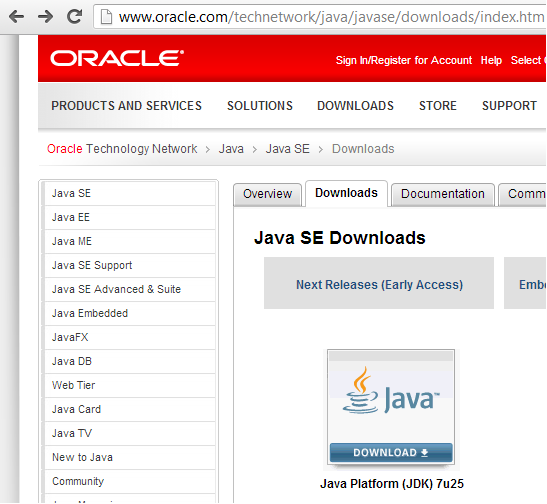The width and height of the screenshot is (547, 504).
Task: Reload the page with the refresh icon
Action: [74, 16]
